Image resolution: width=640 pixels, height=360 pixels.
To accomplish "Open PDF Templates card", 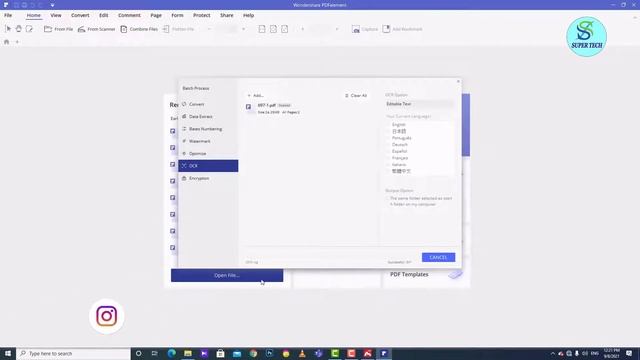I will click(x=426, y=274).
